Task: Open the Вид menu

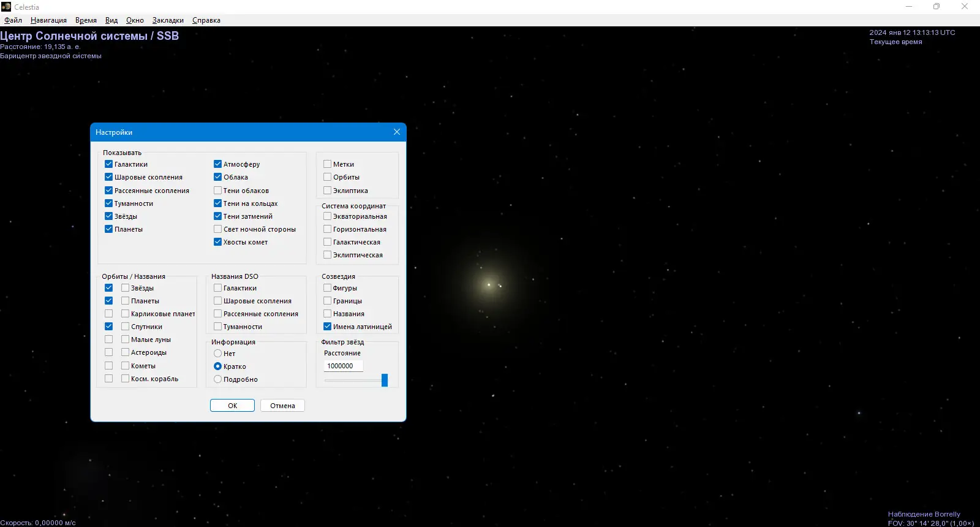Action: 111,20
